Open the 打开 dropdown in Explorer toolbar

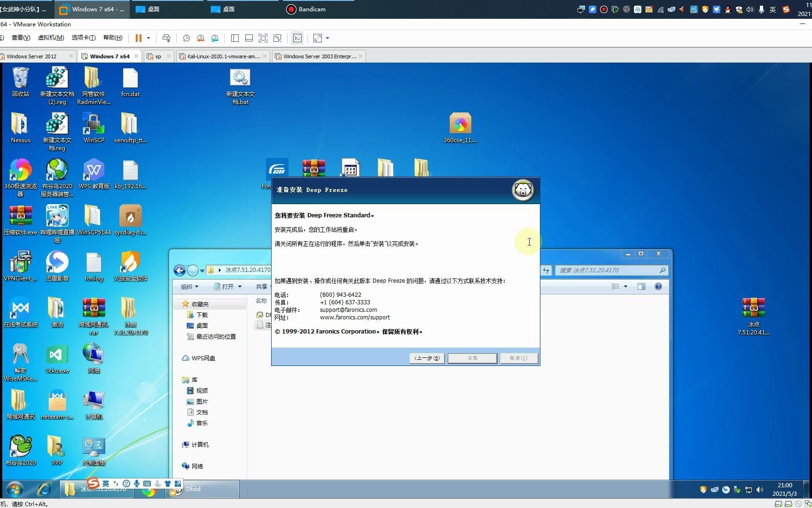pyautogui.click(x=227, y=286)
